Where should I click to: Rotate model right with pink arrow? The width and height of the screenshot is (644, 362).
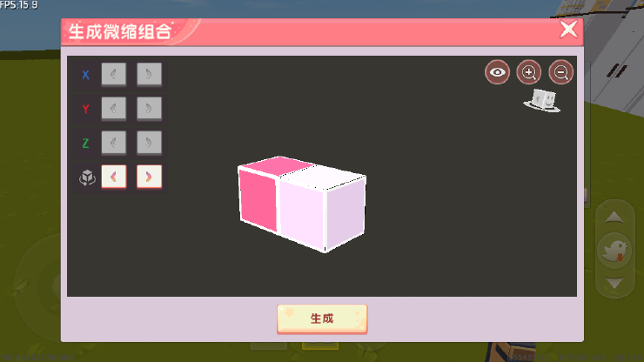pos(149,177)
